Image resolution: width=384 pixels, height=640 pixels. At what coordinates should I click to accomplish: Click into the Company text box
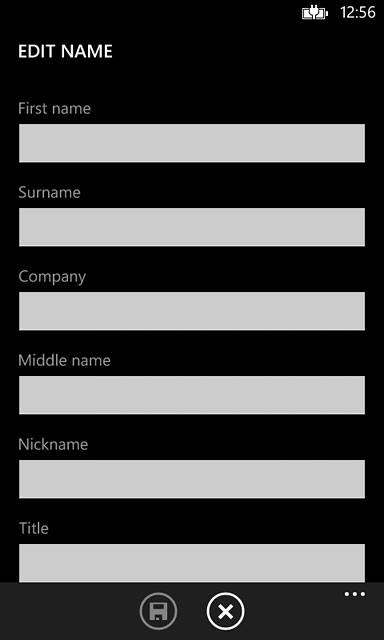(192, 311)
